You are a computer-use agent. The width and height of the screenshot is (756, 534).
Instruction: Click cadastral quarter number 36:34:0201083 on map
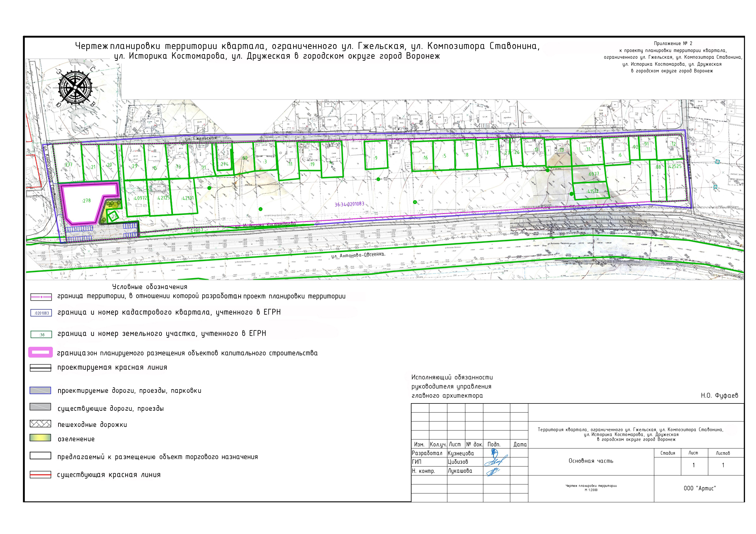point(349,204)
